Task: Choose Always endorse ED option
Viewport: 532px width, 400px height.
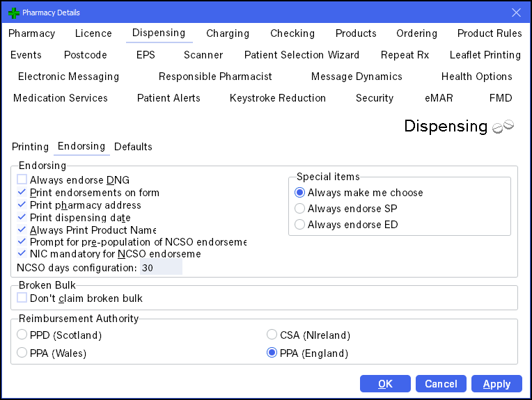Action: (x=300, y=225)
